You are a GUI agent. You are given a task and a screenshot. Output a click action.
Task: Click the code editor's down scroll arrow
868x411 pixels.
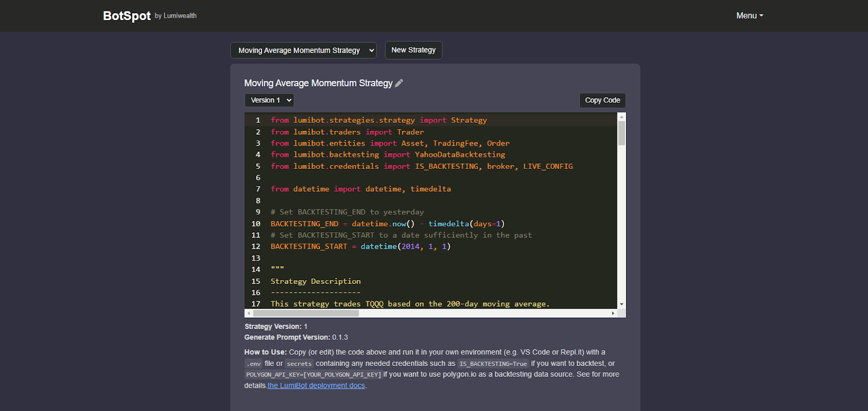(x=622, y=305)
